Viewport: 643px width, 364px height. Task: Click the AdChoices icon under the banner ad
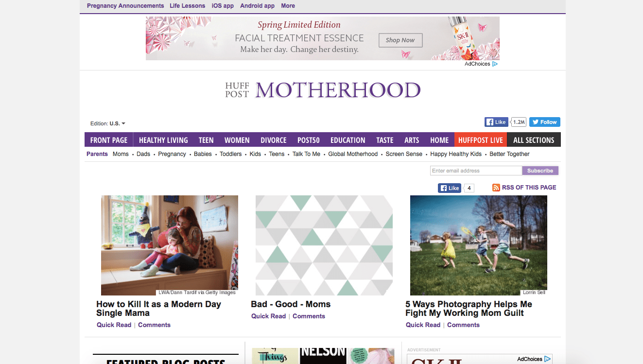coord(495,64)
